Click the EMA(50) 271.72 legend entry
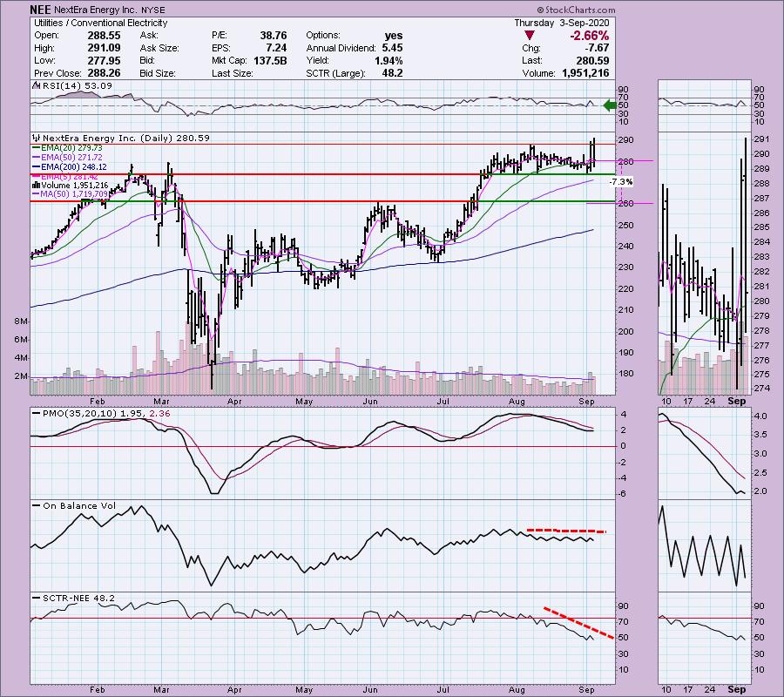The width and height of the screenshot is (784, 697). (66, 158)
